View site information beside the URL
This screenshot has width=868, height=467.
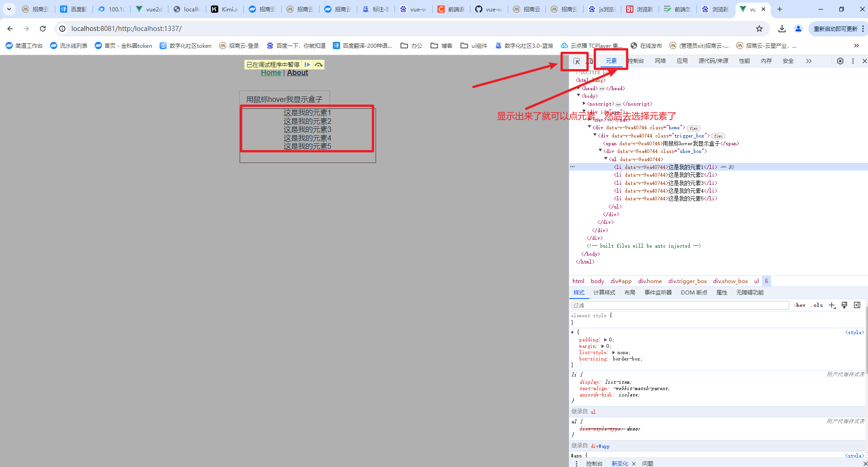pyautogui.click(x=63, y=29)
